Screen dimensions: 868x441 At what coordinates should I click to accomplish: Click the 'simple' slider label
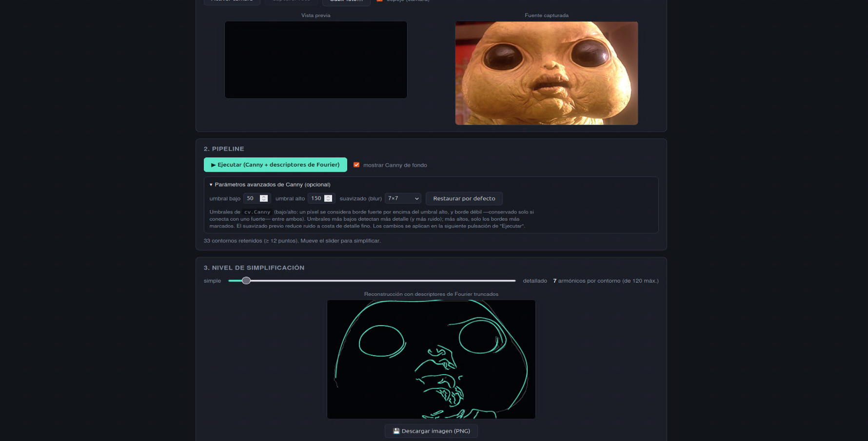coord(212,281)
